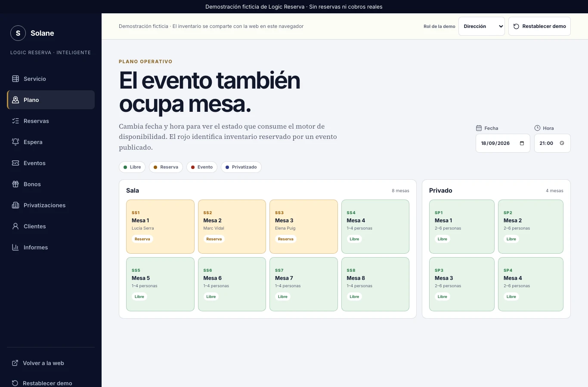Select the SP4 Mesa 4 private table card

(x=531, y=284)
